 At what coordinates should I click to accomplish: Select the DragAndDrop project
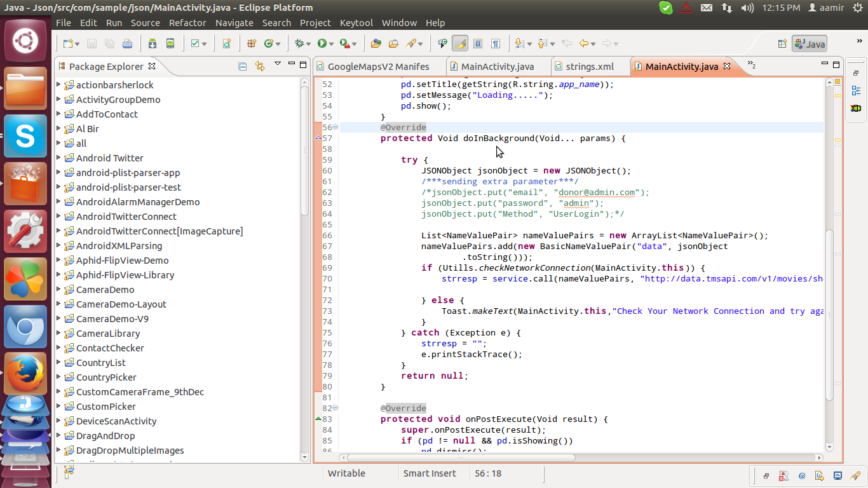105,435
